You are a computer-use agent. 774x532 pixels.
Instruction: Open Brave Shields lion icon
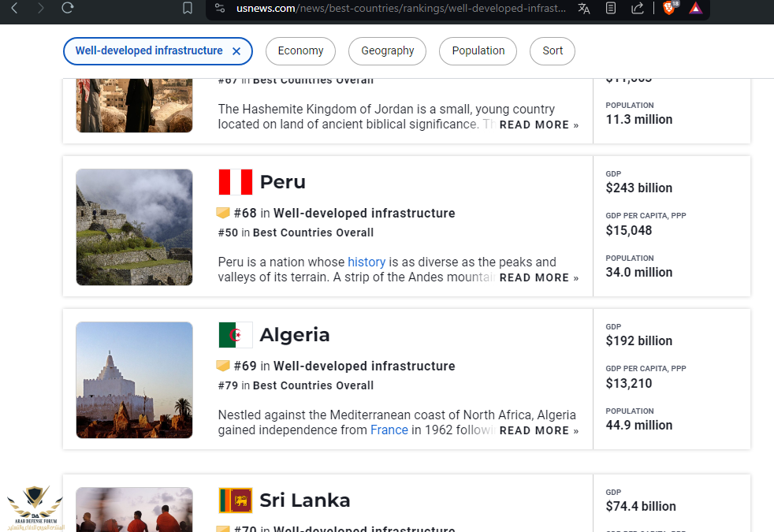670,8
